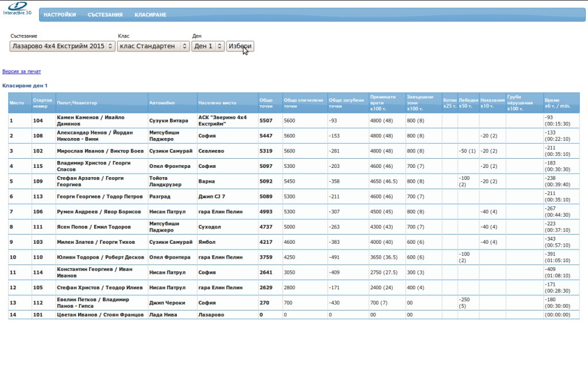Open the Версия за печат link
This screenshot has height=368, width=588.
(22, 72)
